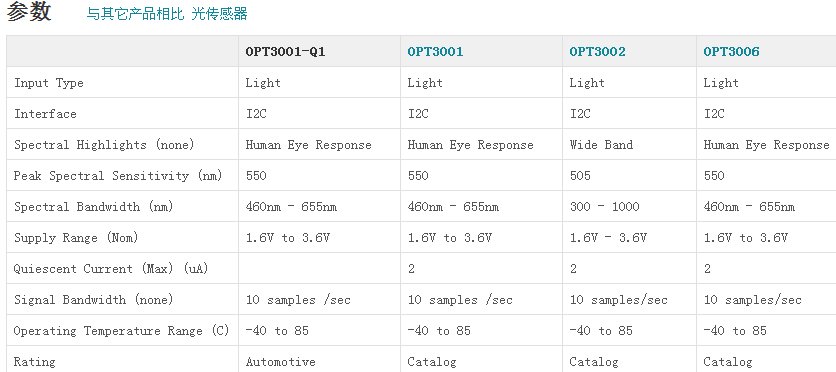Click the Supply Range (Nom) label
The height and width of the screenshot is (372, 836).
76,238
